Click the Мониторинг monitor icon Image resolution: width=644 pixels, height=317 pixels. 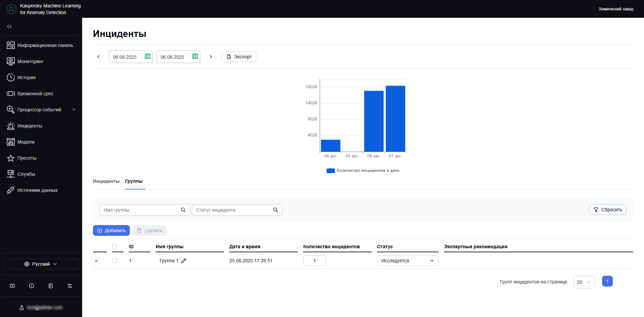point(11,61)
